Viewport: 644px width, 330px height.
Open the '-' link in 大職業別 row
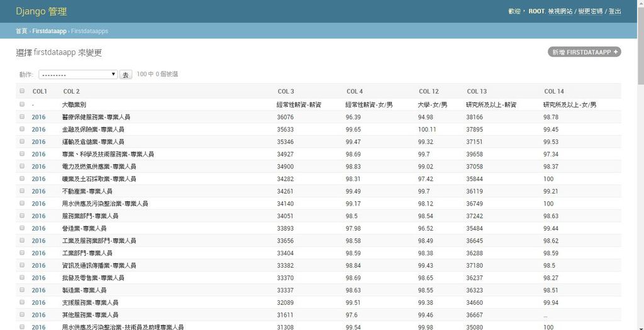coord(33,105)
